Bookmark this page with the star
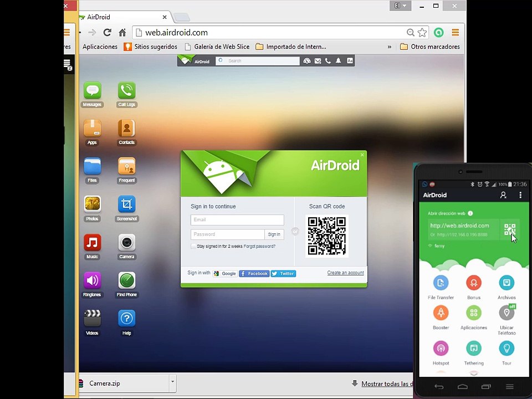This screenshot has height=399, width=532. pos(422,33)
